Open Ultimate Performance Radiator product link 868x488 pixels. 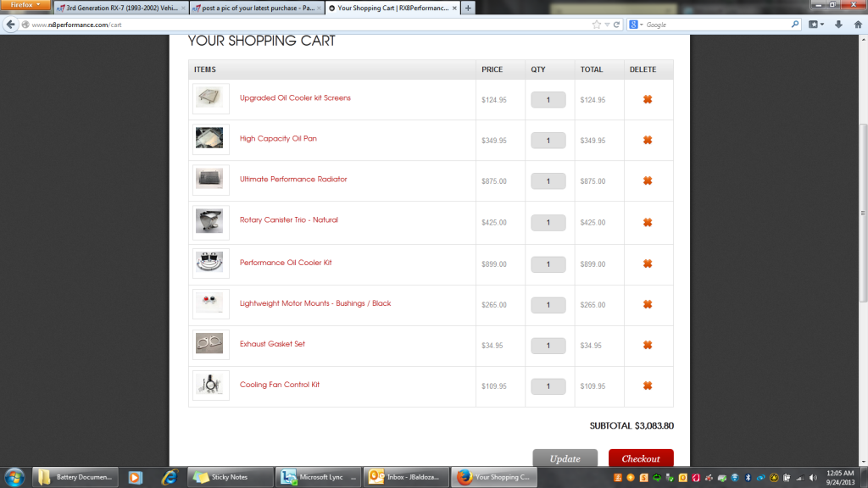tap(292, 180)
